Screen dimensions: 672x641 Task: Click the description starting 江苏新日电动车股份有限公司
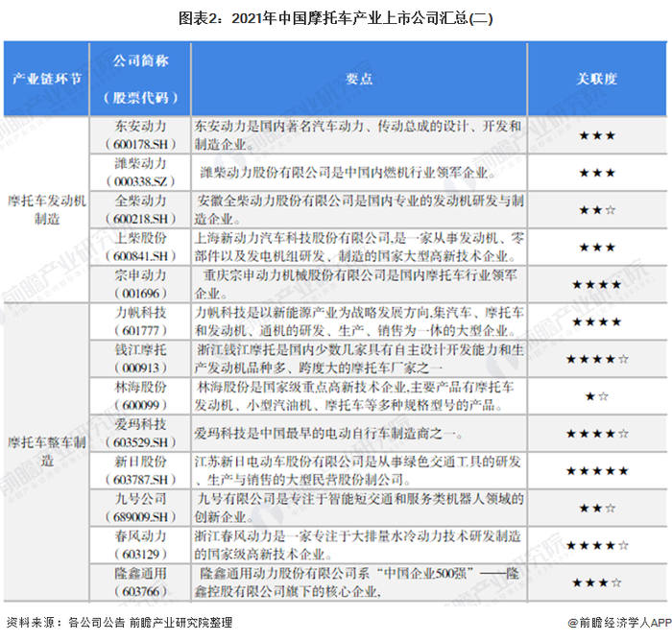(x=359, y=471)
